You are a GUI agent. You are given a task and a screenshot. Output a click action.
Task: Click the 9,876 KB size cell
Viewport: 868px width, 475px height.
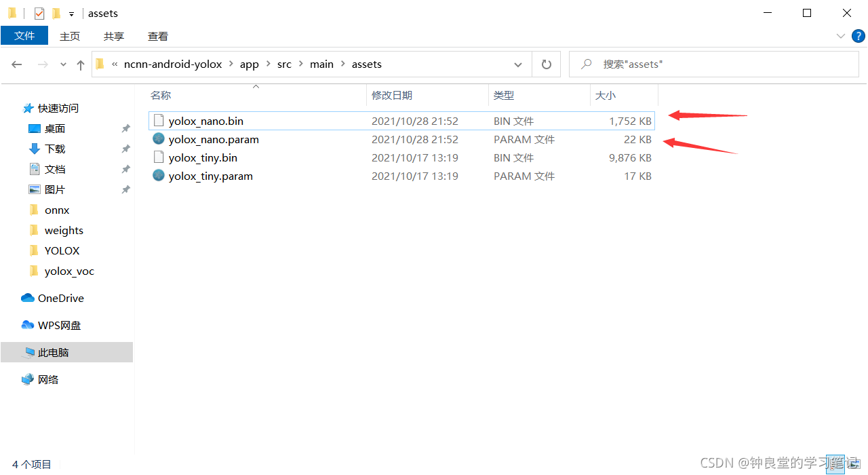[x=630, y=157]
